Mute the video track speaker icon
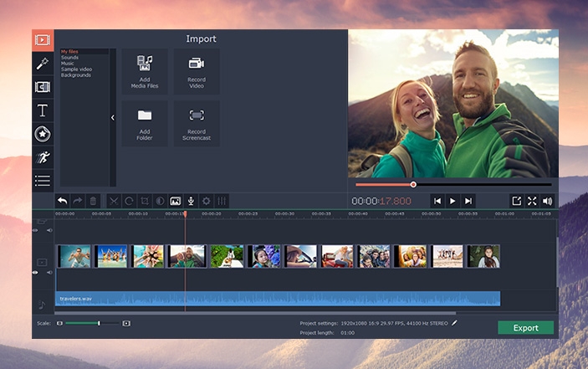 click(49, 273)
